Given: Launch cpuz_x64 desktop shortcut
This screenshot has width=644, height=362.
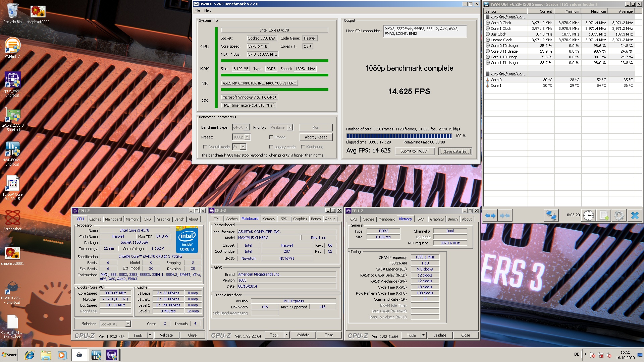Looking at the screenshot, I should pos(12,84).
